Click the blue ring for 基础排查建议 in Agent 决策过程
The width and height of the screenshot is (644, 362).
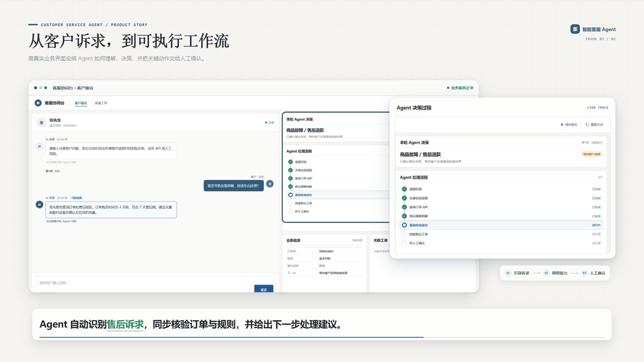pyautogui.click(x=404, y=225)
